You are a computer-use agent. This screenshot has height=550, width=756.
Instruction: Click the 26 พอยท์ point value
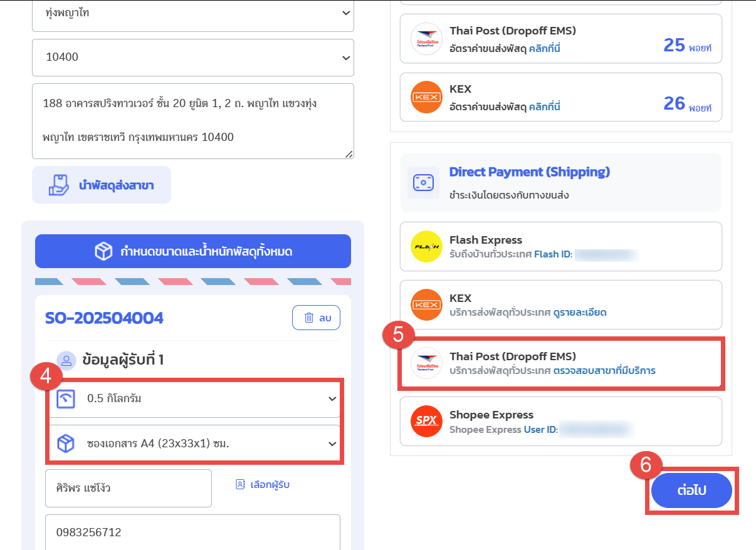pos(687,104)
